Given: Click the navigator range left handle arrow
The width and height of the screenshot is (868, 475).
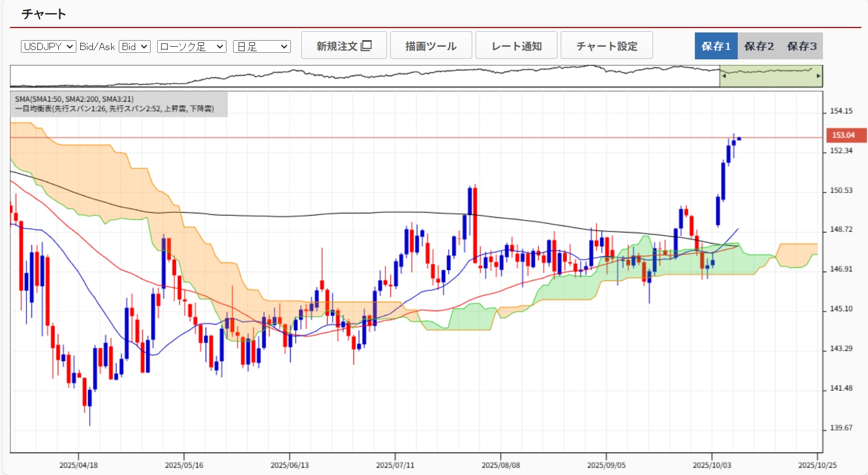Looking at the screenshot, I should pyautogui.click(x=723, y=76).
